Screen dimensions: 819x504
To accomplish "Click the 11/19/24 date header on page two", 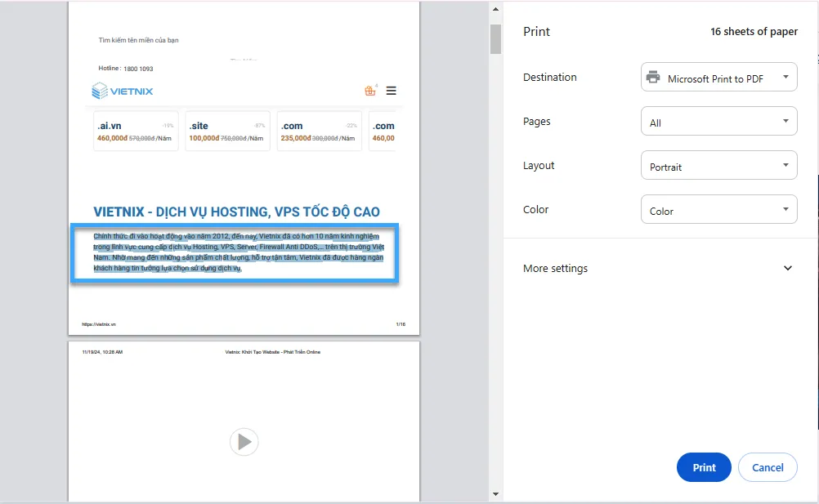I will point(102,352).
